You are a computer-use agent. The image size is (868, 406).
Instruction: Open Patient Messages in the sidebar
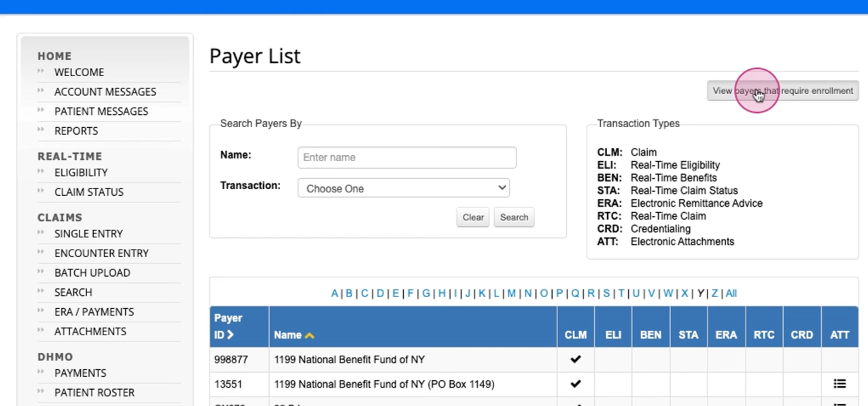click(x=101, y=112)
